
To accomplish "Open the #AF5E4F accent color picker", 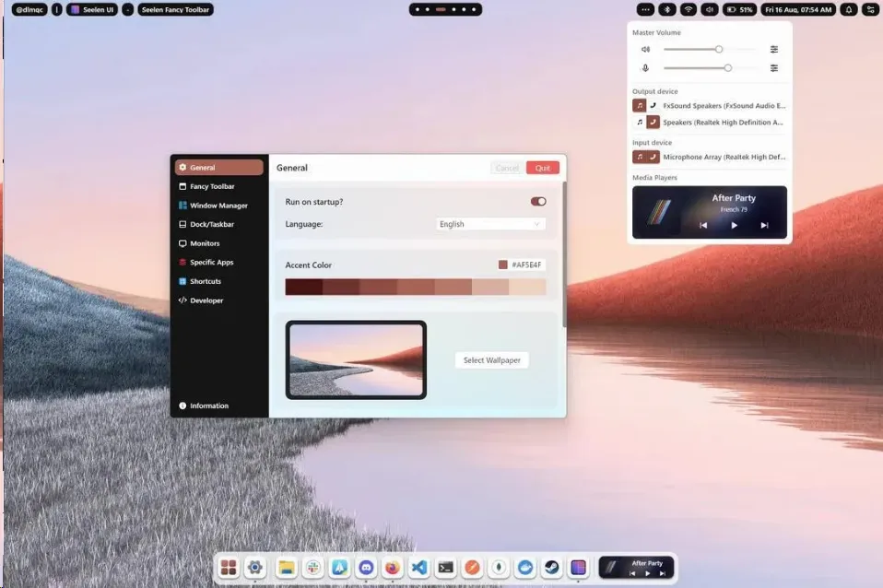I will pos(521,265).
